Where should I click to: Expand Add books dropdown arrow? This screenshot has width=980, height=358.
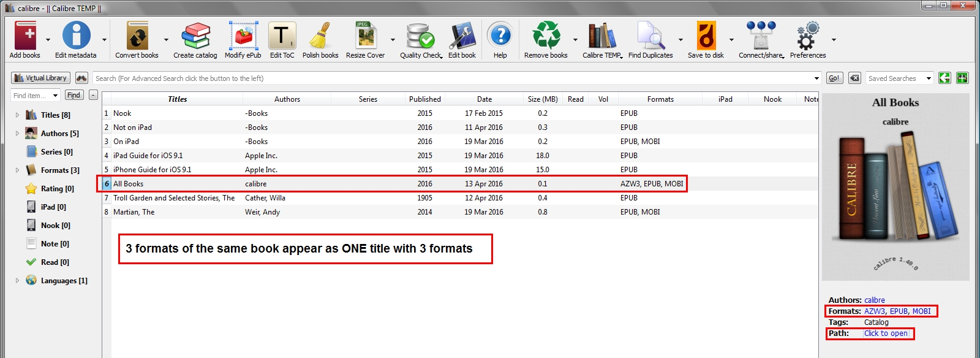(48, 40)
